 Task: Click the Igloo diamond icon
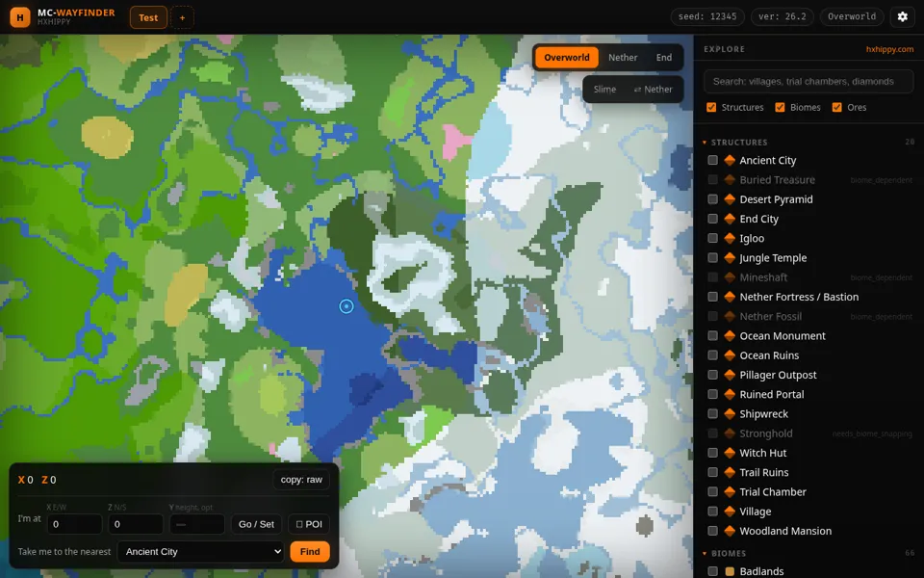point(730,238)
